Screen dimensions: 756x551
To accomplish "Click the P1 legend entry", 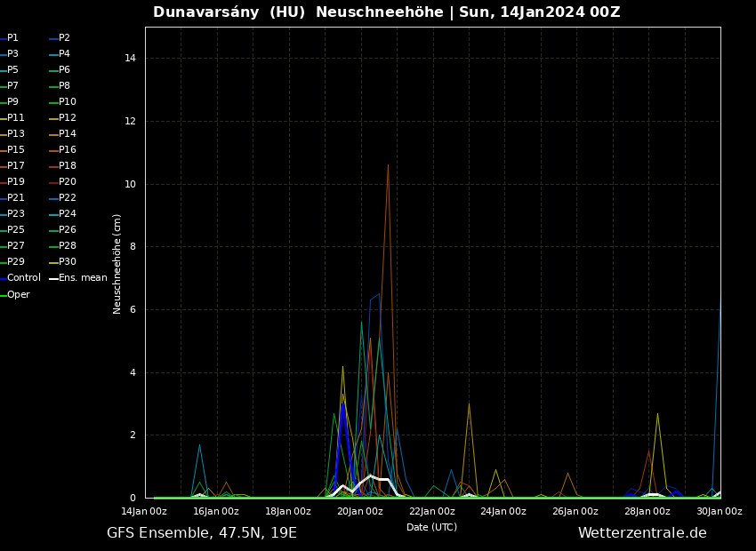I will tap(12, 38).
